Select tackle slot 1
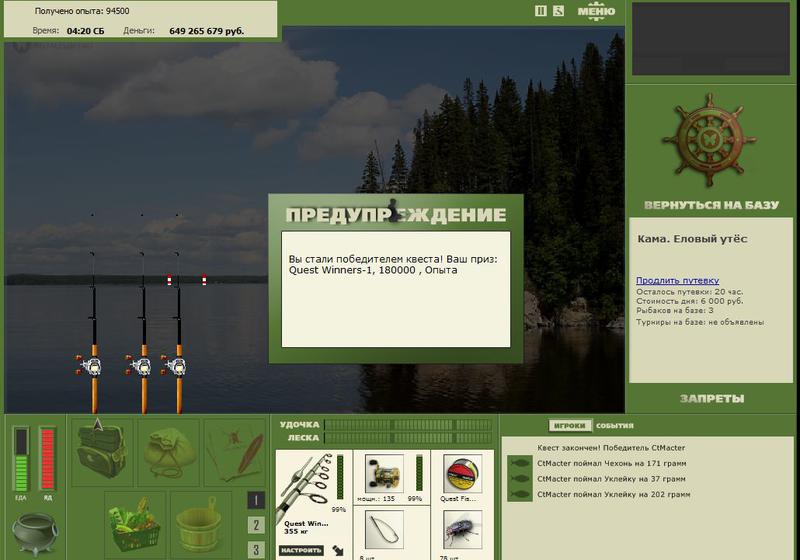 [x=256, y=500]
